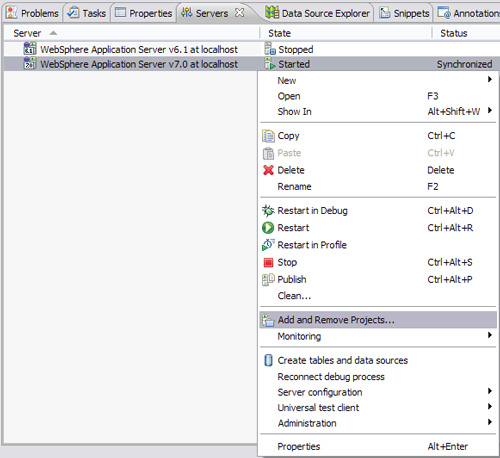This screenshot has height=458, width=500.
Task: Select Clean... menu entry
Action: pos(378,296)
